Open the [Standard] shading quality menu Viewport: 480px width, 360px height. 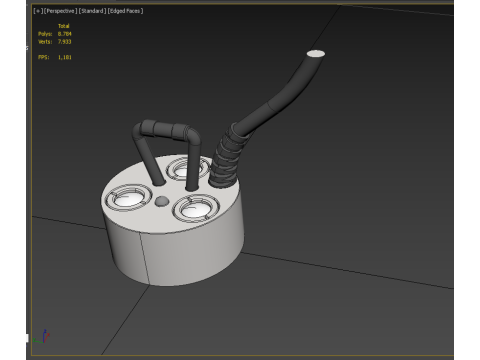pyautogui.click(x=92, y=11)
